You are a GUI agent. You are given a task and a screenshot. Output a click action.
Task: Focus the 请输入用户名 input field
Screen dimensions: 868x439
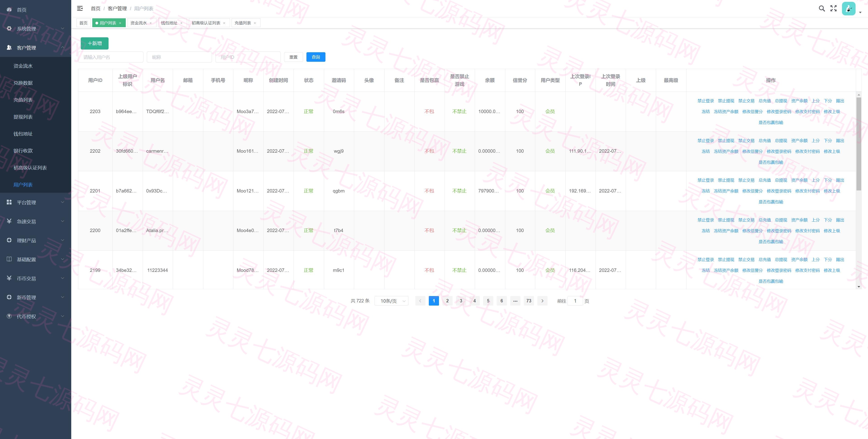(111, 57)
